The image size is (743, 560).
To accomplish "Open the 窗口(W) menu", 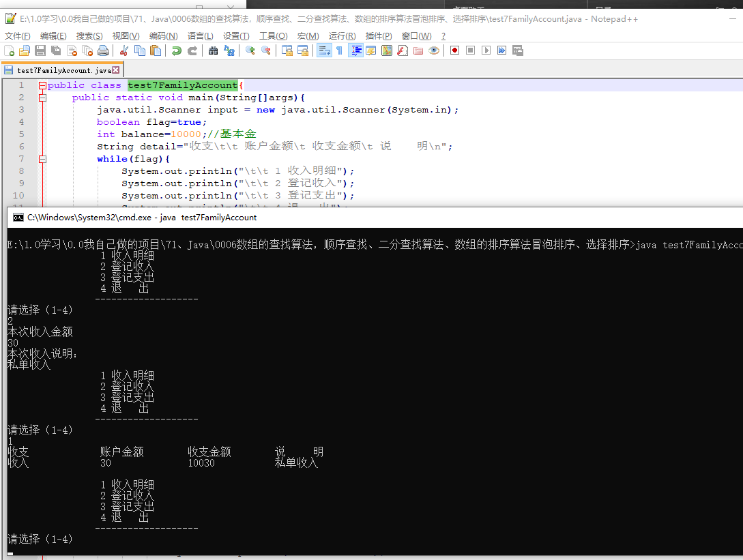I will [416, 36].
